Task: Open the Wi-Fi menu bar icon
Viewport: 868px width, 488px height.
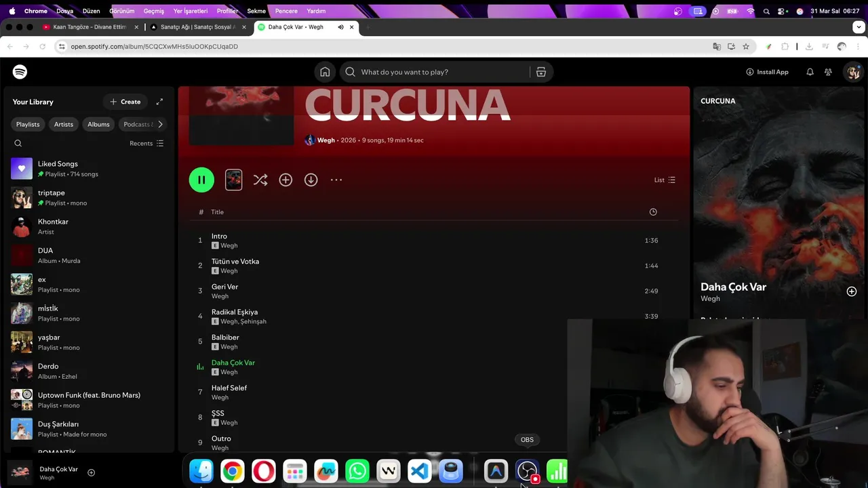Action: coord(751,11)
